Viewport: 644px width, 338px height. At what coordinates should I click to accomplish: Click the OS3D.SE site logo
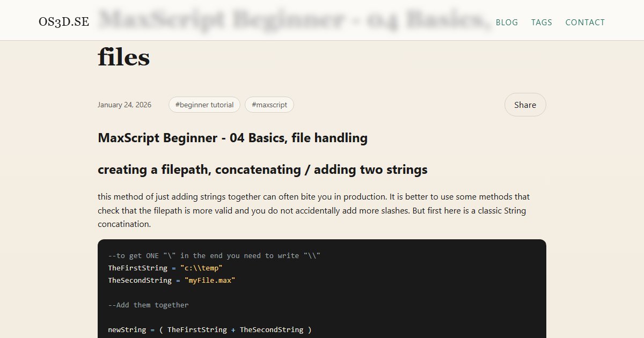64,22
